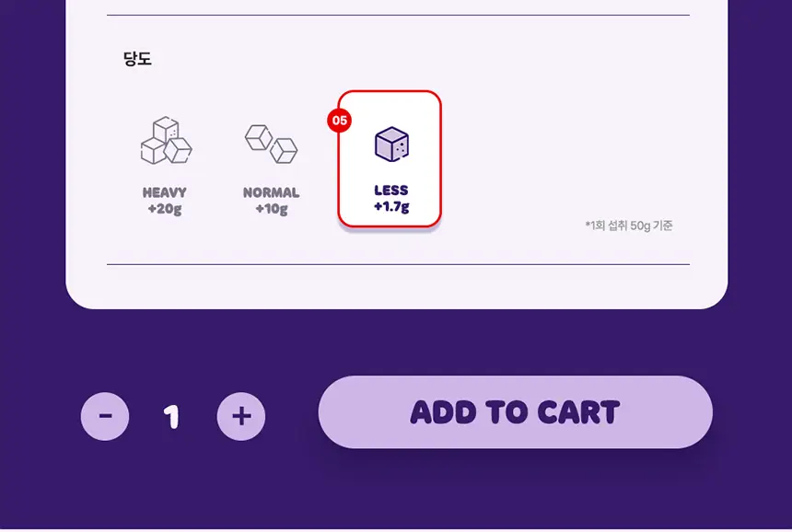Click the divider line above 당도 heading

tap(398, 15)
